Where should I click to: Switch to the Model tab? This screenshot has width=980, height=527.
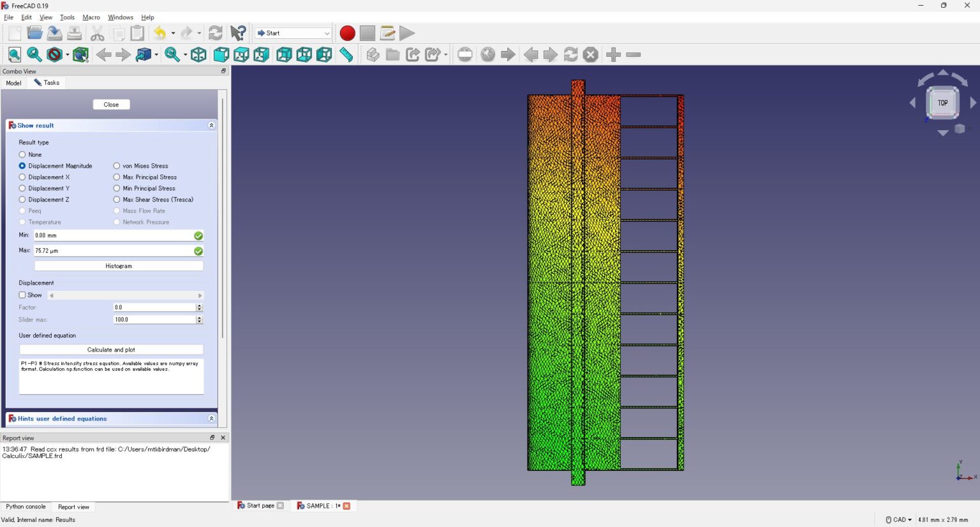[13, 82]
